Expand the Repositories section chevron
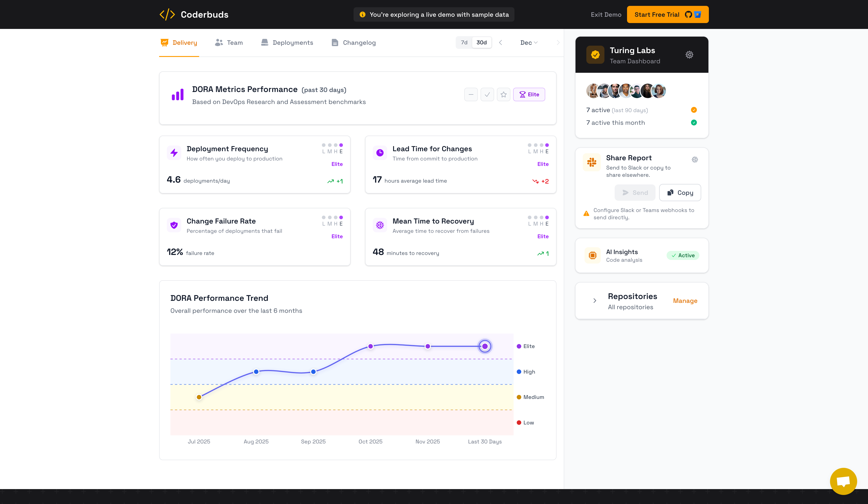868x504 pixels. [x=594, y=301]
